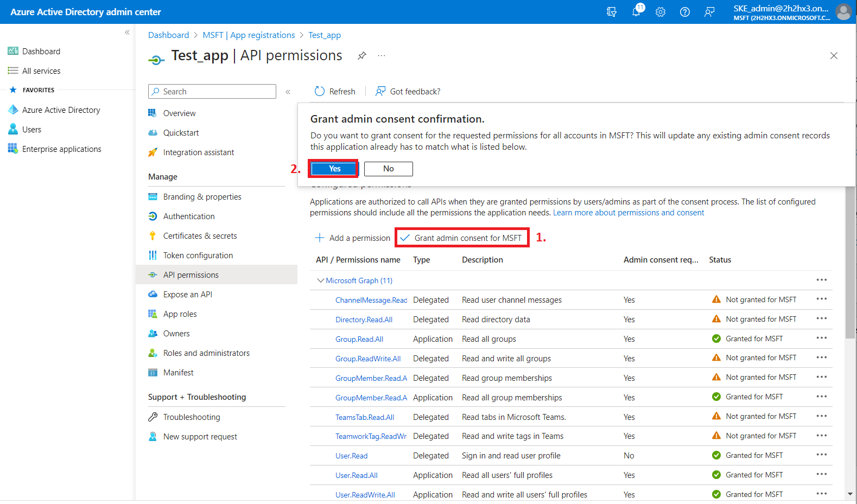Click the Refresh toolbar button
The height and width of the screenshot is (504, 857).
335,91
